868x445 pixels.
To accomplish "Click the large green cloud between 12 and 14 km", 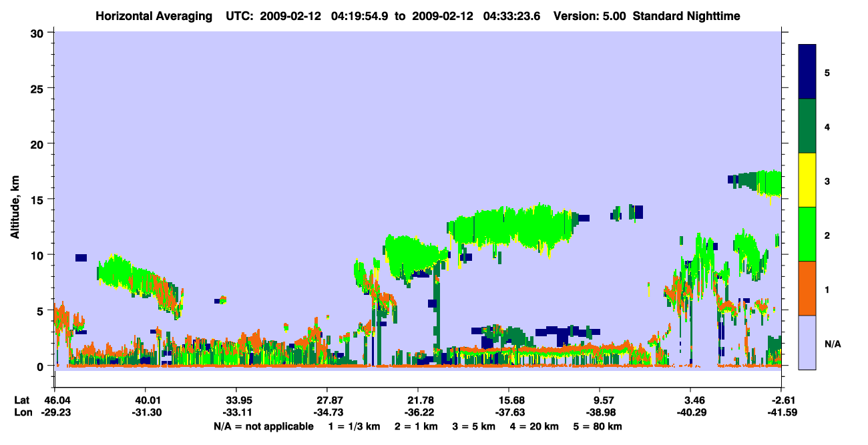I will pos(511,228).
